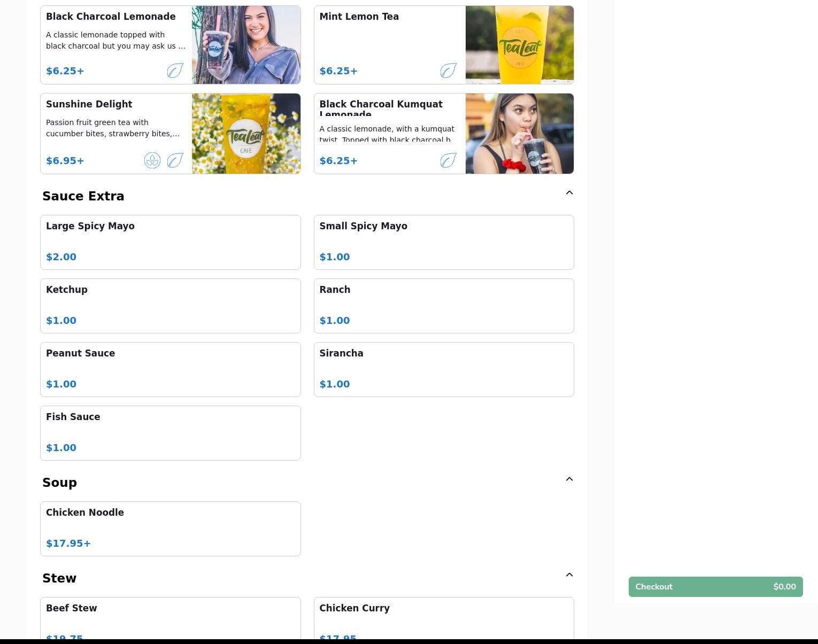
Task: Select the Ketchup sauce card
Action: pyautogui.click(x=170, y=306)
